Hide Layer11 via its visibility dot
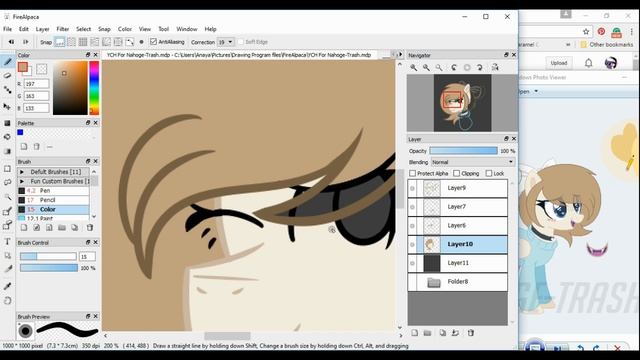 pos(412,263)
